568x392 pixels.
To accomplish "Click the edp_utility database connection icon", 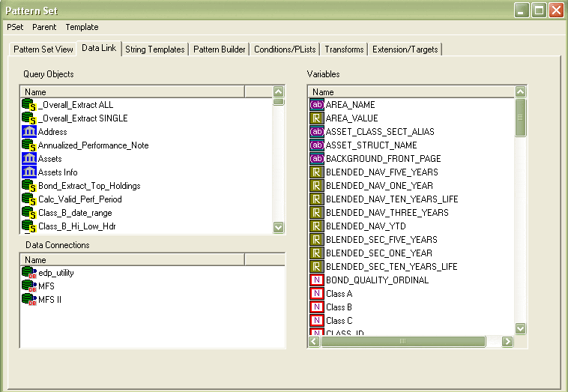I will click(x=29, y=272).
